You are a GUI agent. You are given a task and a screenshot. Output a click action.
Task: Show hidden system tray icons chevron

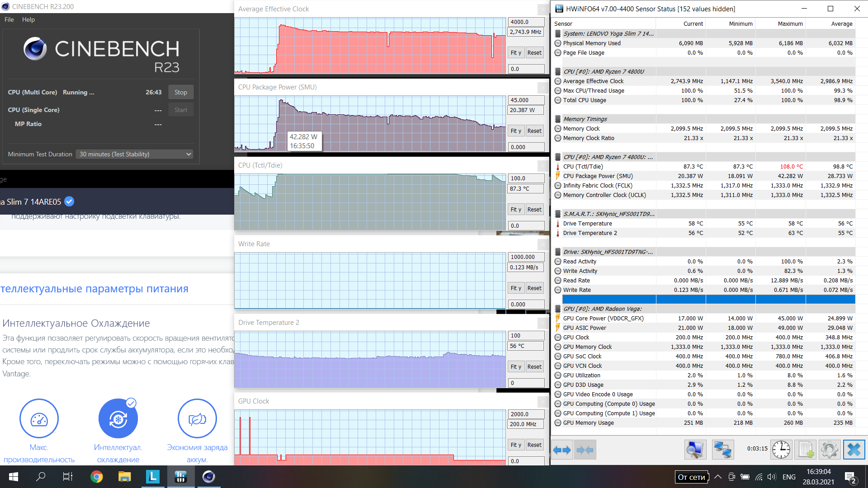[x=718, y=477]
